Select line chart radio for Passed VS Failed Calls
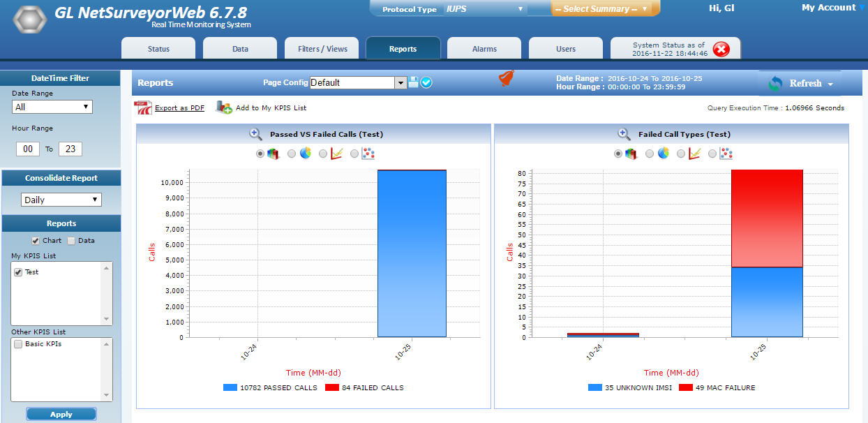This screenshot has height=423, width=868. (x=323, y=154)
